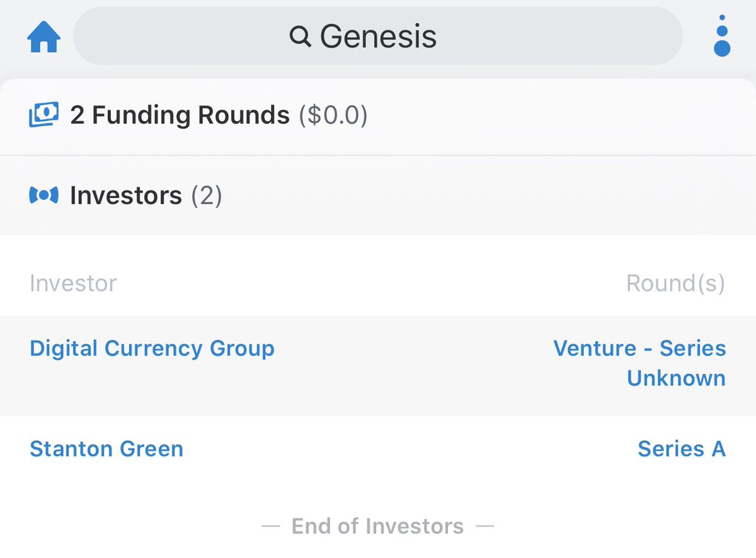Open the Stanton Green investor link
The width and height of the screenshot is (756, 558).
106,449
